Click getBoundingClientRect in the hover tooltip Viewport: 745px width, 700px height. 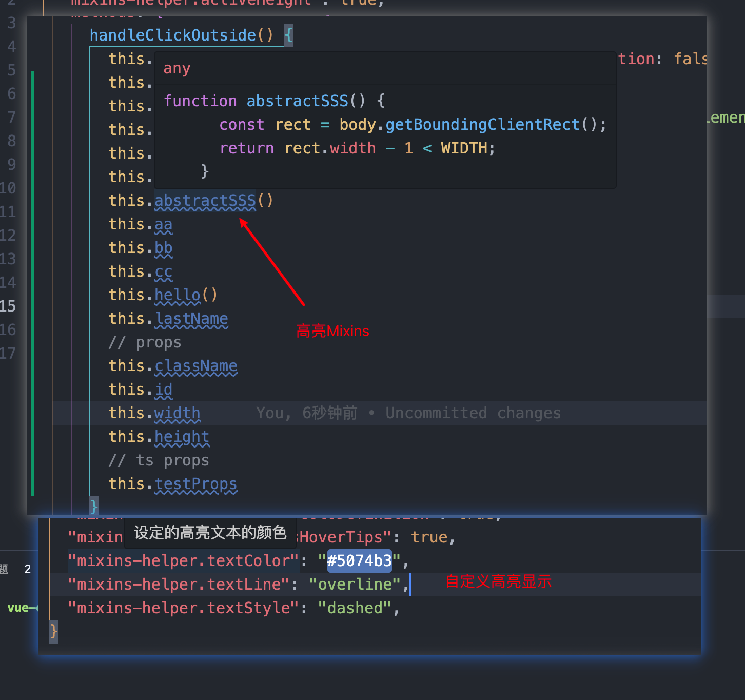coord(482,125)
